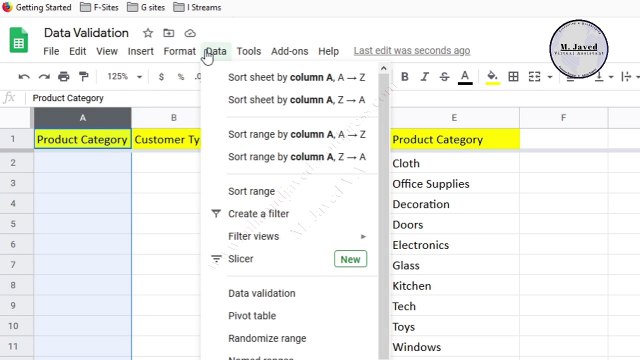Open the Insert menu

click(x=140, y=51)
